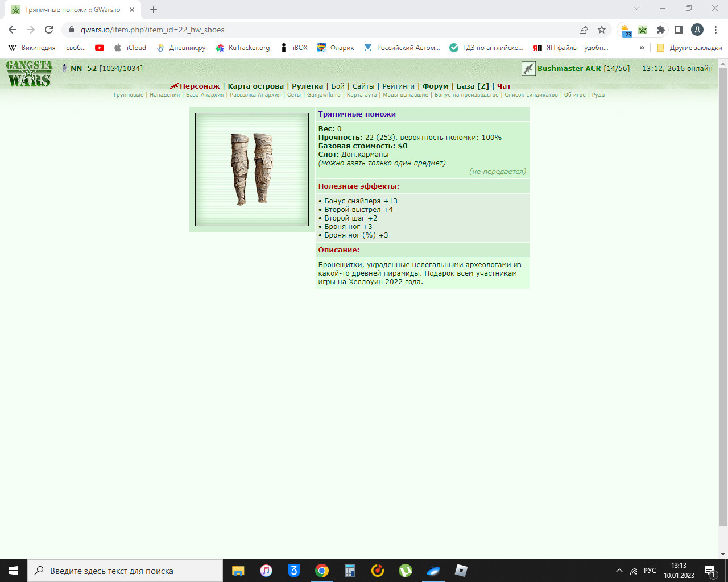Open Сеты submenu link
The width and height of the screenshot is (728, 582).
pyautogui.click(x=294, y=95)
